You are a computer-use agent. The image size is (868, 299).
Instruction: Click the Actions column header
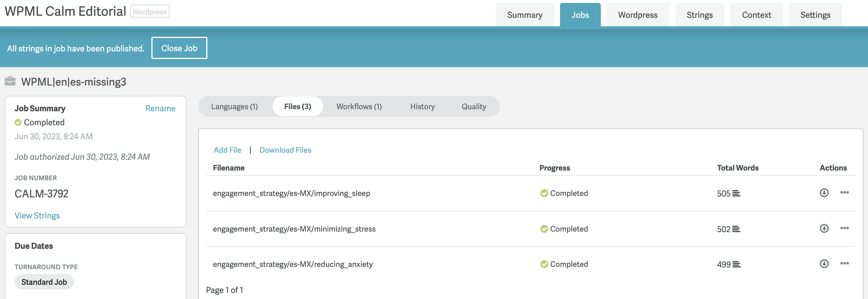click(833, 168)
